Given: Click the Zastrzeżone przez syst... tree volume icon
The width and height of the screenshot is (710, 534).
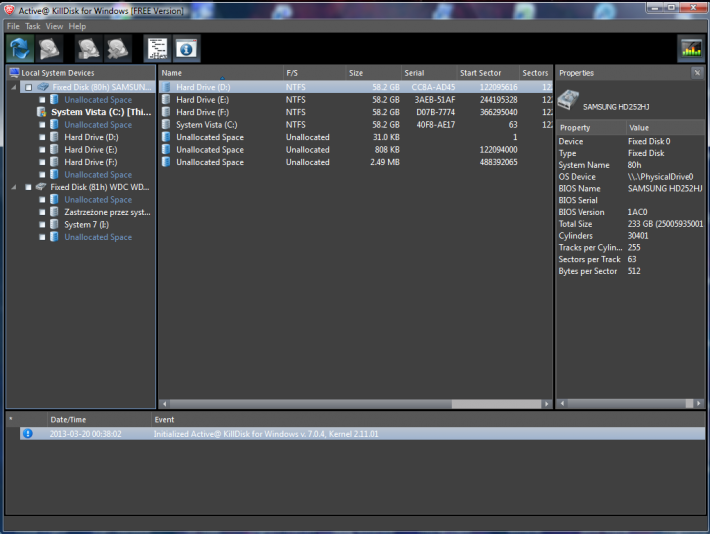Looking at the screenshot, I should point(54,212).
